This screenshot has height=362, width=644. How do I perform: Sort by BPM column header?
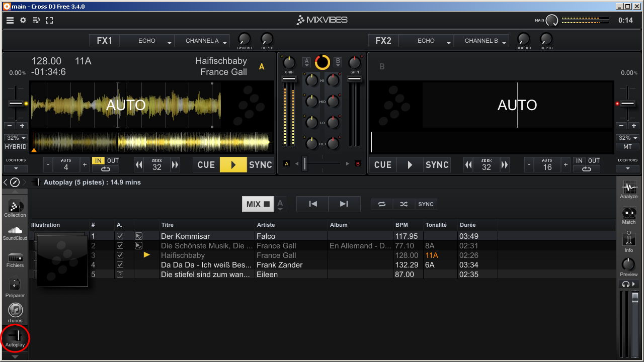tap(408, 225)
